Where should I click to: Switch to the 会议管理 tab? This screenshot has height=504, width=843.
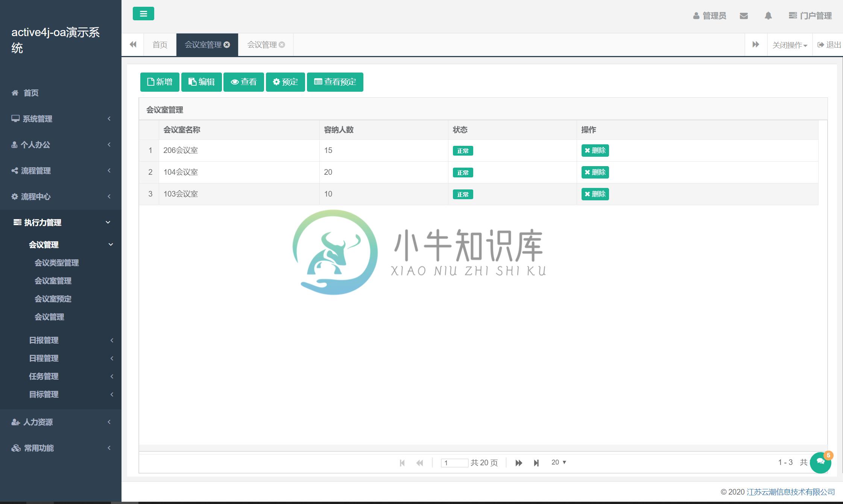(262, 45)
